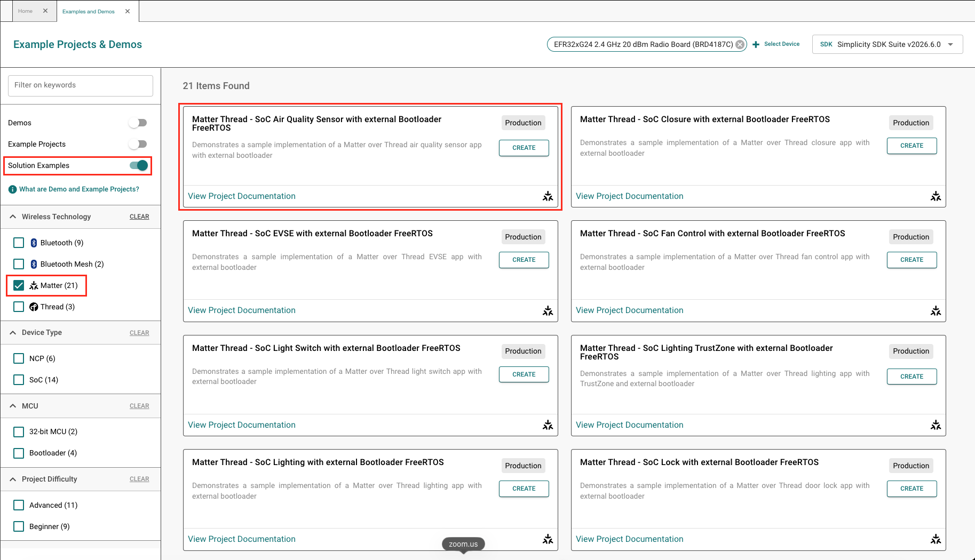Create the Fan Control project
Screen dimensions: 975x560
click(912, 260)
